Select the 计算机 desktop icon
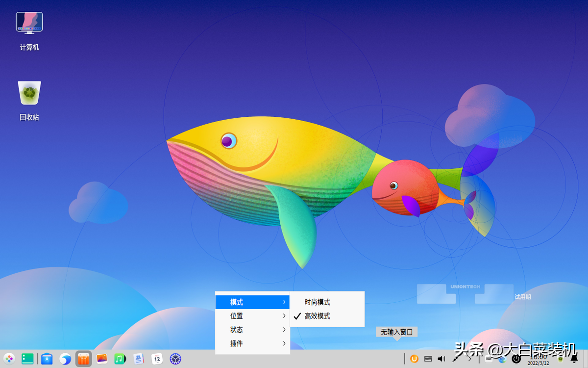The width and height of the screenshot is (588, 368). pos(29,31)
